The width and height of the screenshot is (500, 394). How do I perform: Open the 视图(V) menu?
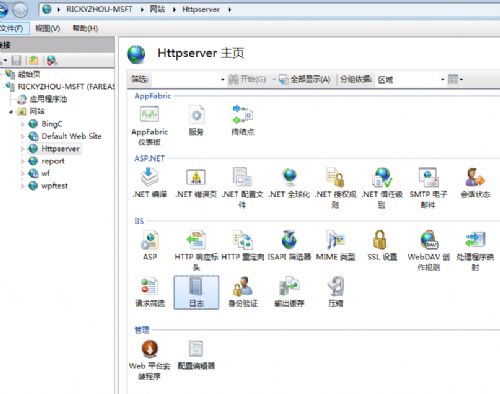pyautogui.click(x=48, y=28)
